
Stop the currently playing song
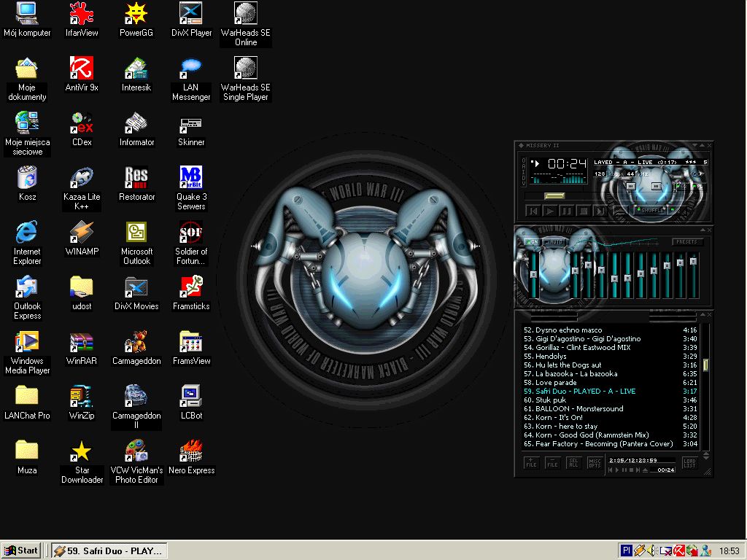pos(584,211)
